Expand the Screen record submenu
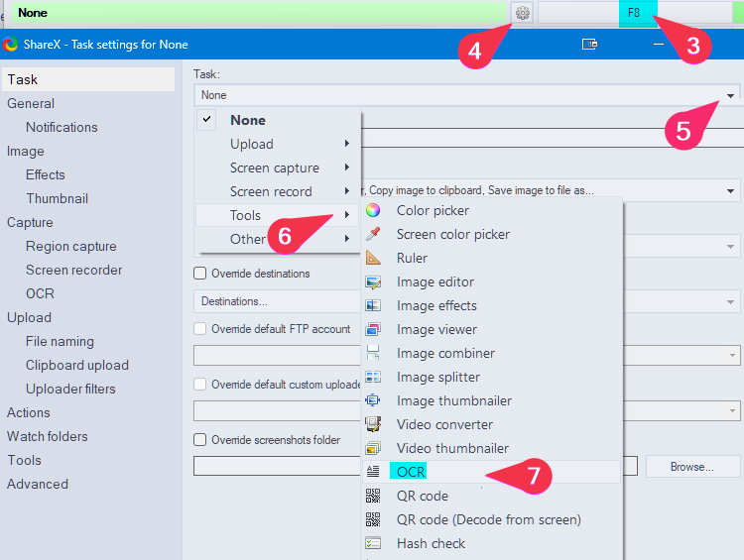The height and width of the screenshot is (560, 744). pyautogui.click(x=278, y=191)
